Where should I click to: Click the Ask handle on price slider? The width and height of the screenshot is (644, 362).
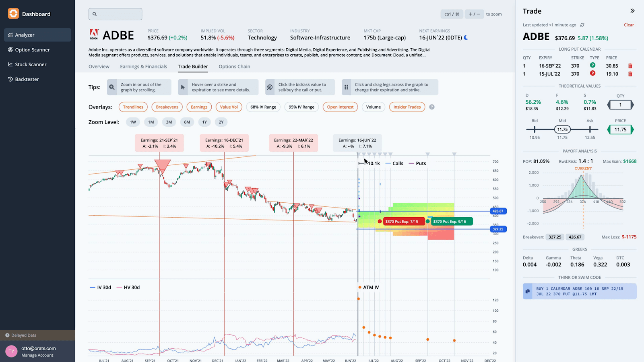click(x=590, y=130)
